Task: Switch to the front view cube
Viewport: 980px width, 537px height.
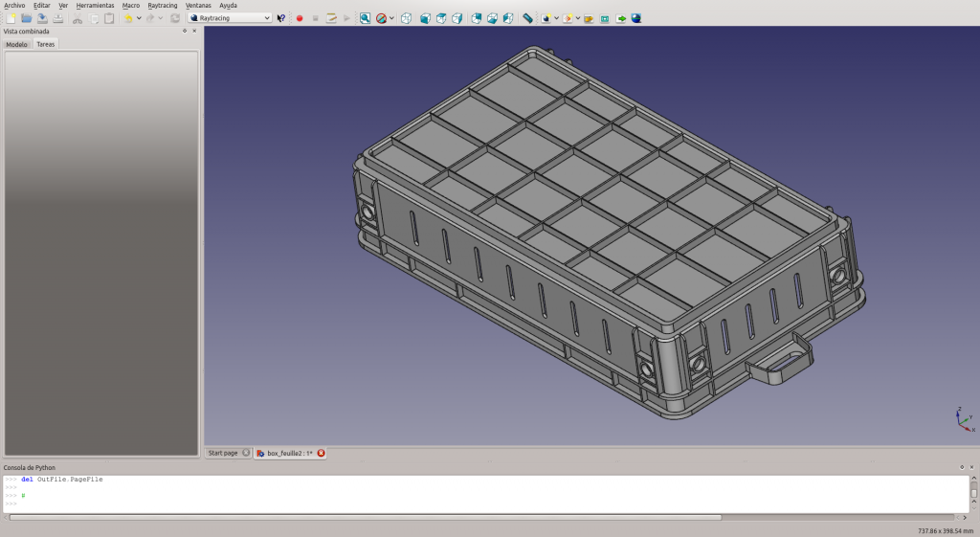Action: [425, 18]
